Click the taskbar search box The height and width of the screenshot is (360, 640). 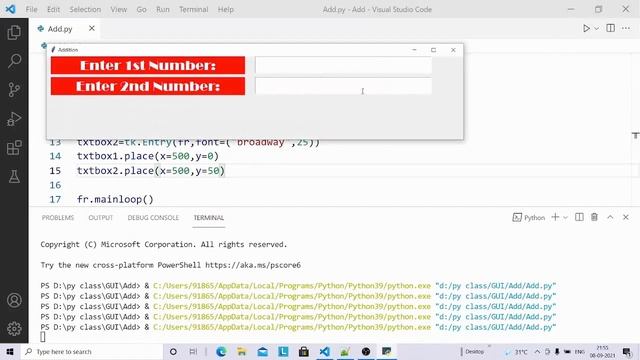point(92,351)
